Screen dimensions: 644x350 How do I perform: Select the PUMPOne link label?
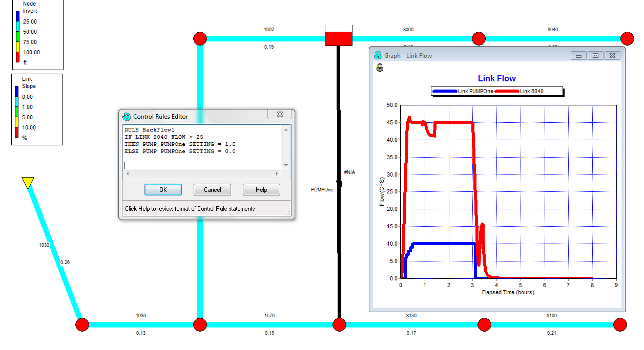point(322,190)
